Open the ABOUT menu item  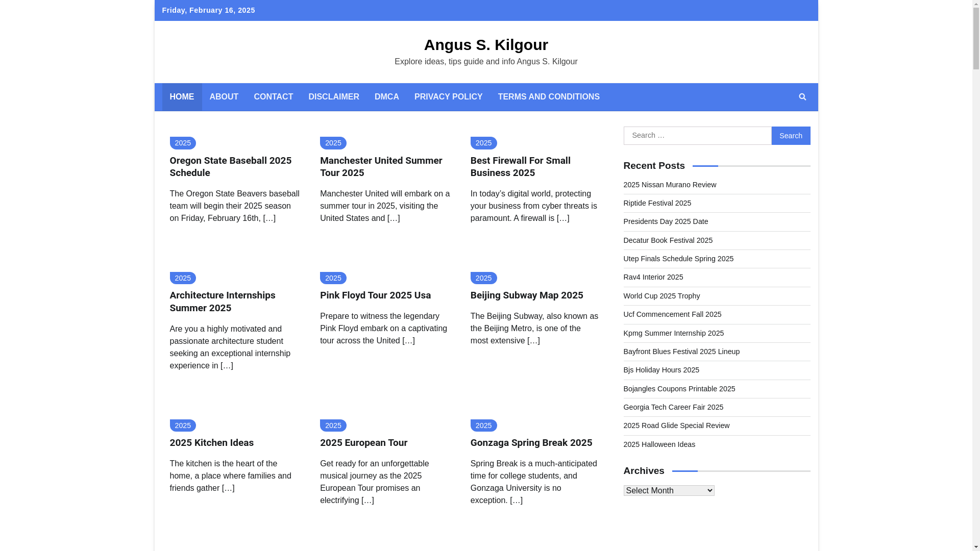click(x=224, y=97)
